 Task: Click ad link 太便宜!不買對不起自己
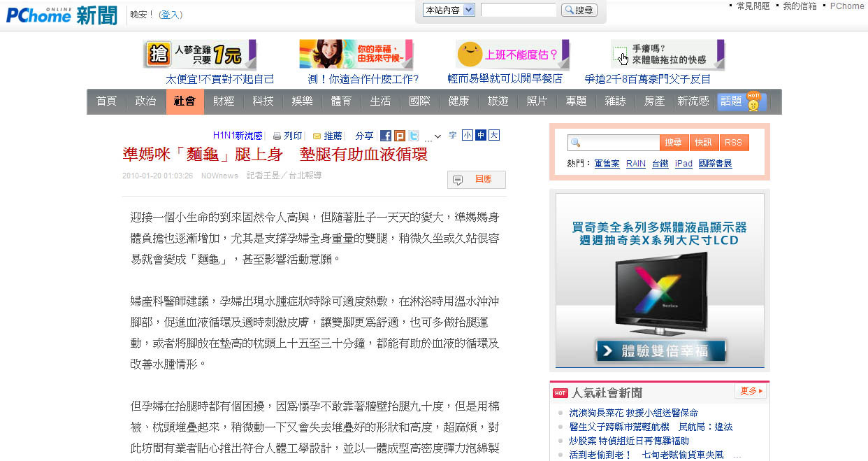coord(220,79)
